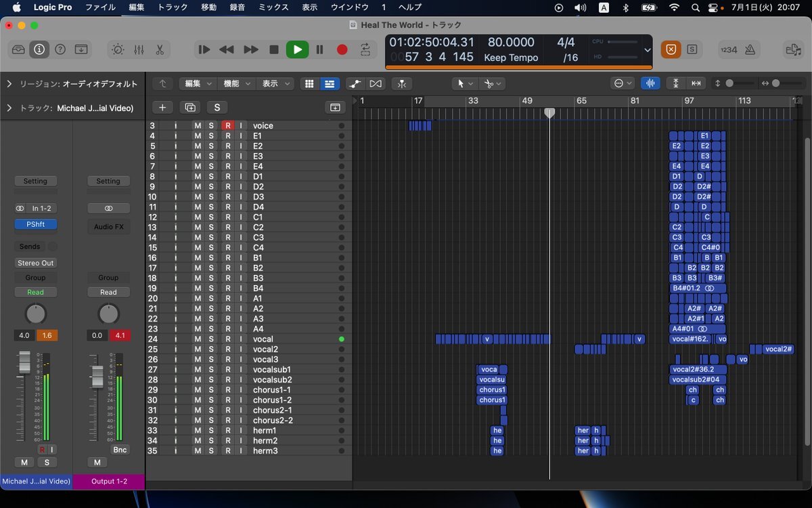
Task: Click the Play from Selection button
Action: pos(204,49)
